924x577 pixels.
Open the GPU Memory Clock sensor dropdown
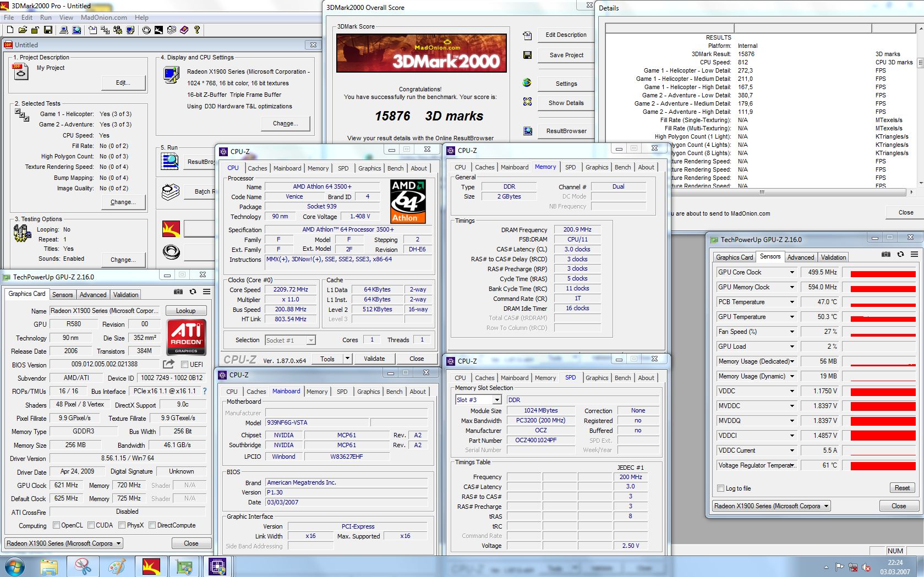click(792, 287)
